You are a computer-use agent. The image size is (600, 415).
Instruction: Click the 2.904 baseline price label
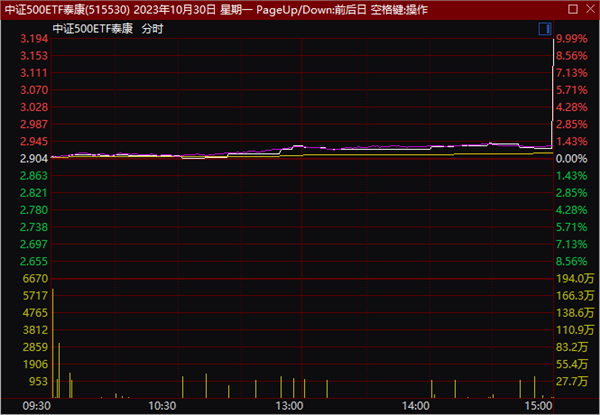[x=33, y=159]
